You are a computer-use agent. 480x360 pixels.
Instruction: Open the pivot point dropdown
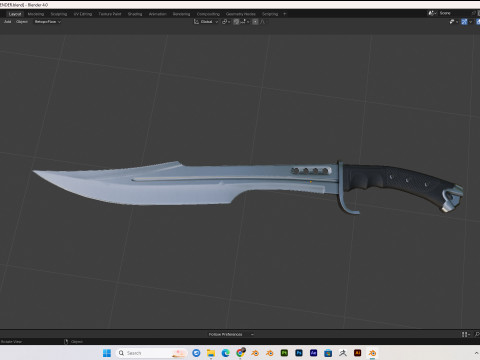226,22
